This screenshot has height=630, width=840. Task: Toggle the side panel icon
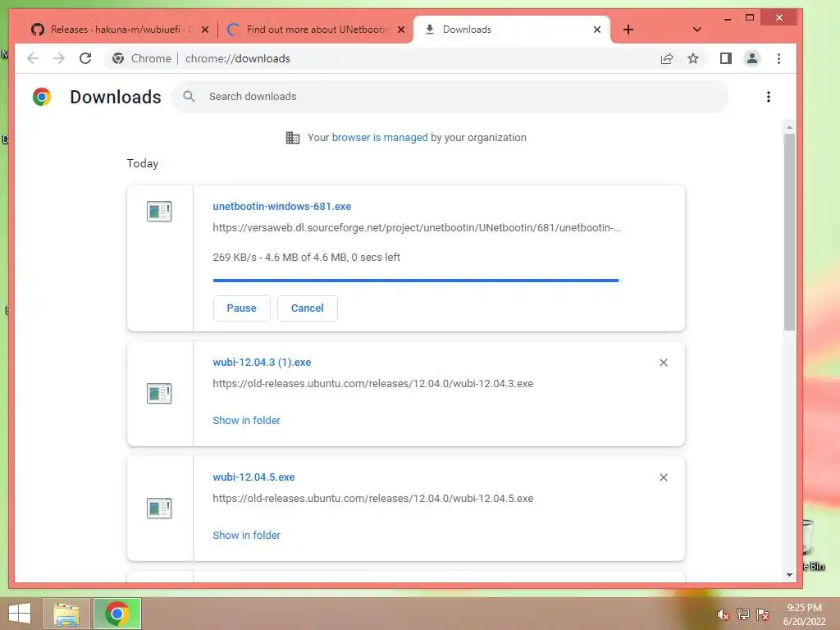click(x=726, y=58)
